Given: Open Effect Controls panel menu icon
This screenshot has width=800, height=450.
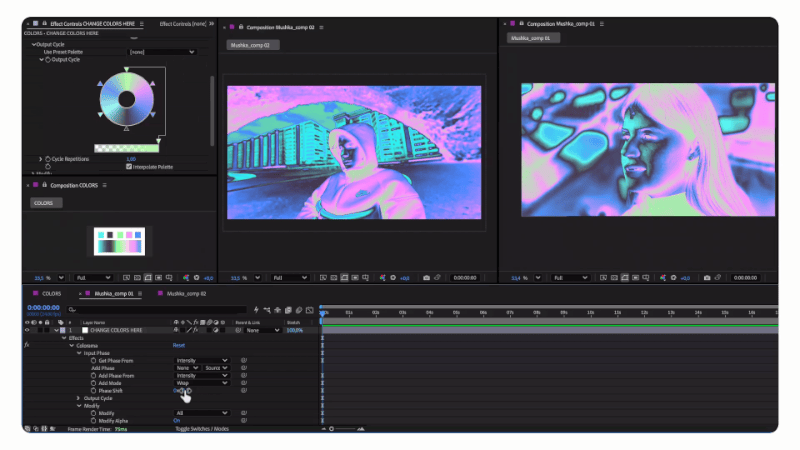Looking at the screenshot, I should coord(142,23).
